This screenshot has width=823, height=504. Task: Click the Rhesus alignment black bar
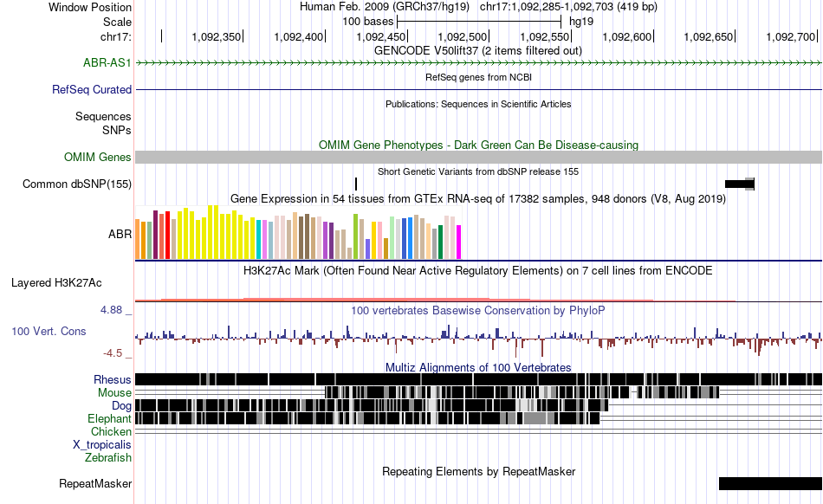[x=479, y=379]
